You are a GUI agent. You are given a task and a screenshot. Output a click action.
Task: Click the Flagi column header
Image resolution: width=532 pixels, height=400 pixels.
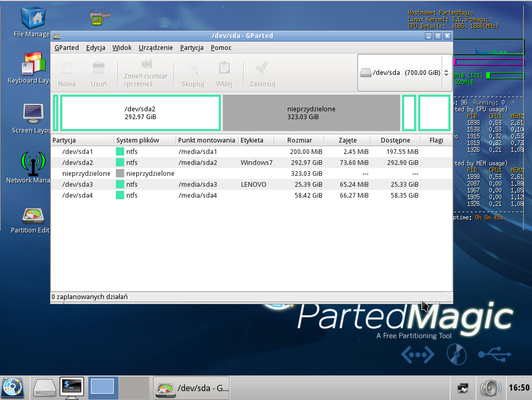(436, 140)
